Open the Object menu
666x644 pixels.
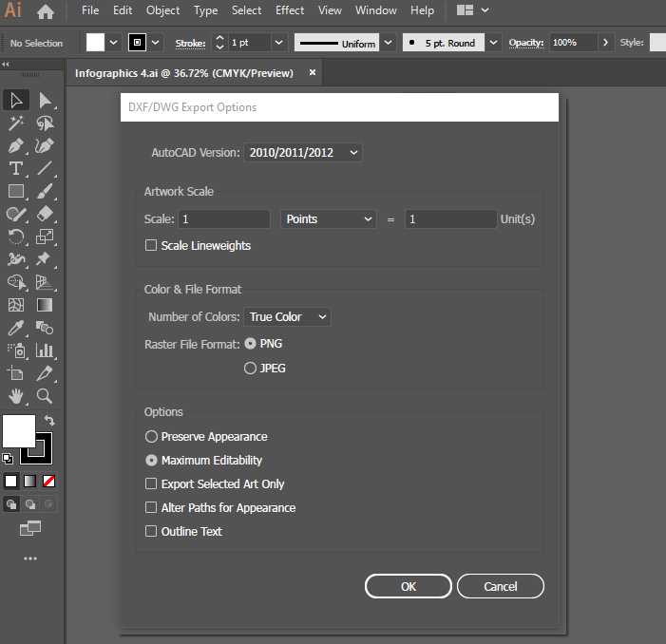pos(162,10)
